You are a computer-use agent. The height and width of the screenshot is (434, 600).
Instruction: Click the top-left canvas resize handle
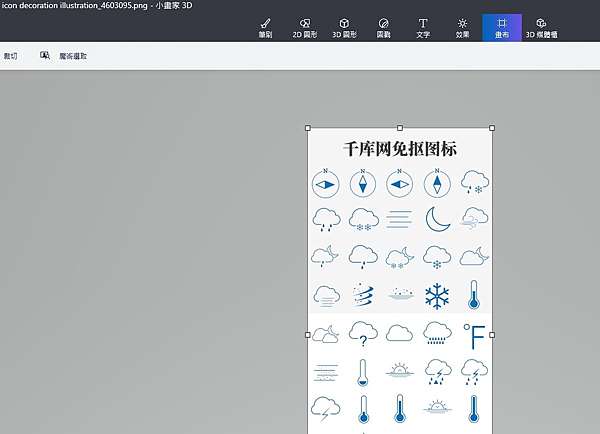point(308,128)
